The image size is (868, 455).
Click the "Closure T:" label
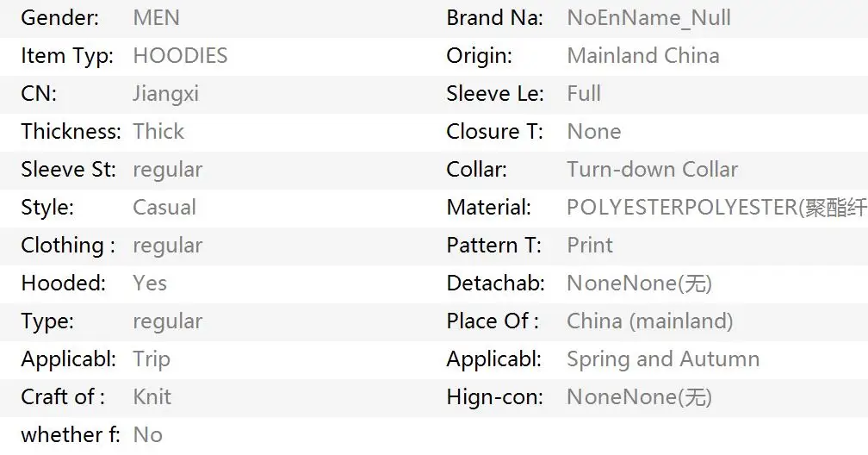pyautogui.click(x=494, y=132)
